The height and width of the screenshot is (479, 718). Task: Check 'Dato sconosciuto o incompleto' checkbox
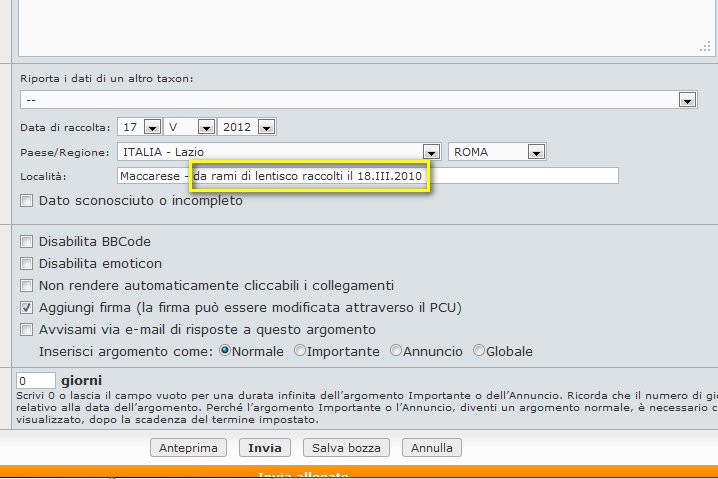[x=27, y=201]
